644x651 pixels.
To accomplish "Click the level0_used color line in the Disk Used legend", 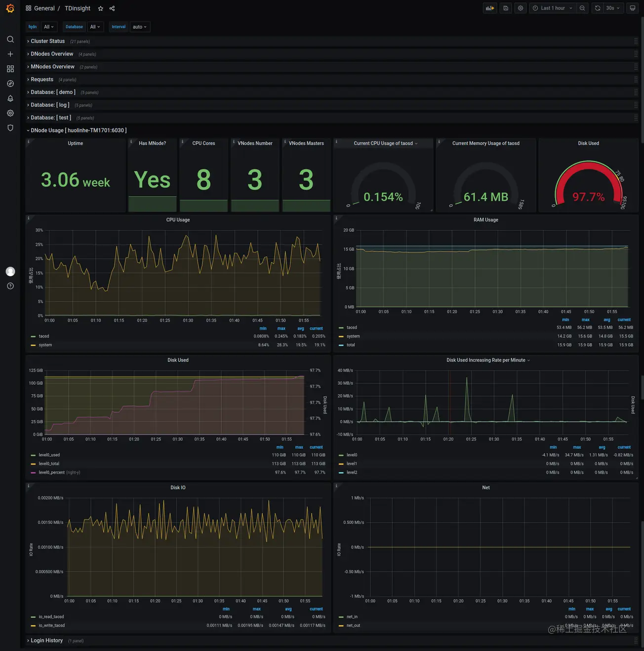I will click(33, 455).
